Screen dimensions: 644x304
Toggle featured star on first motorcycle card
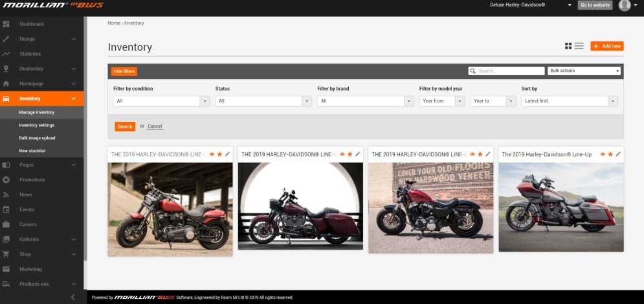219,154
